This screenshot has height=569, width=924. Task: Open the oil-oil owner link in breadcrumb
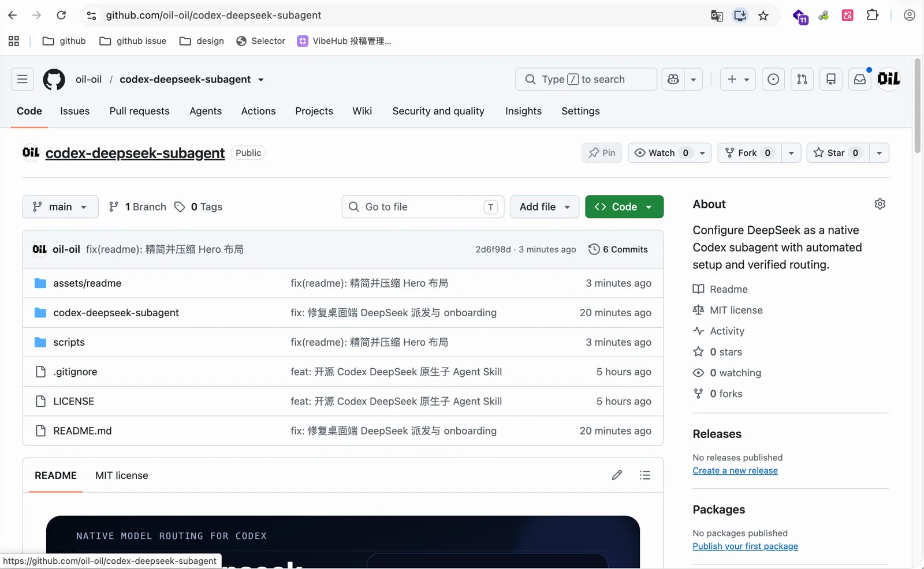coord(88,80)
